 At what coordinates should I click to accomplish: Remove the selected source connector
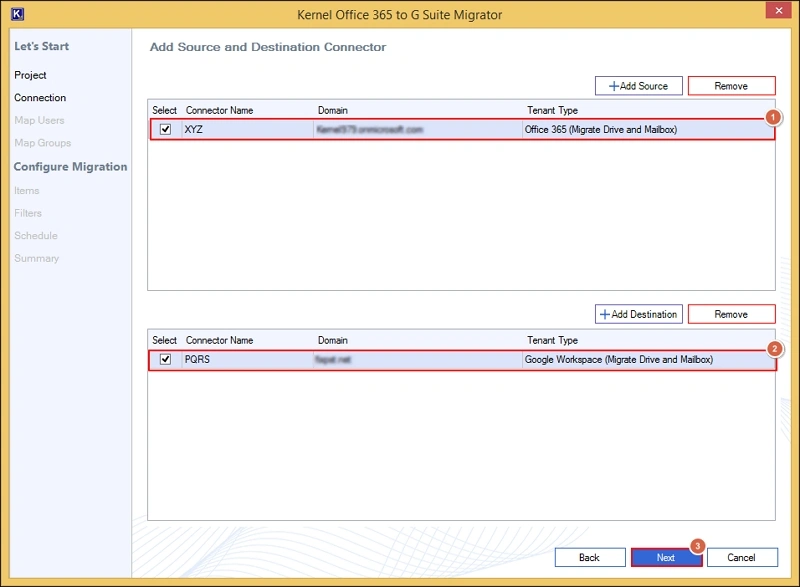pyautogui.click(x=731, y=86)
